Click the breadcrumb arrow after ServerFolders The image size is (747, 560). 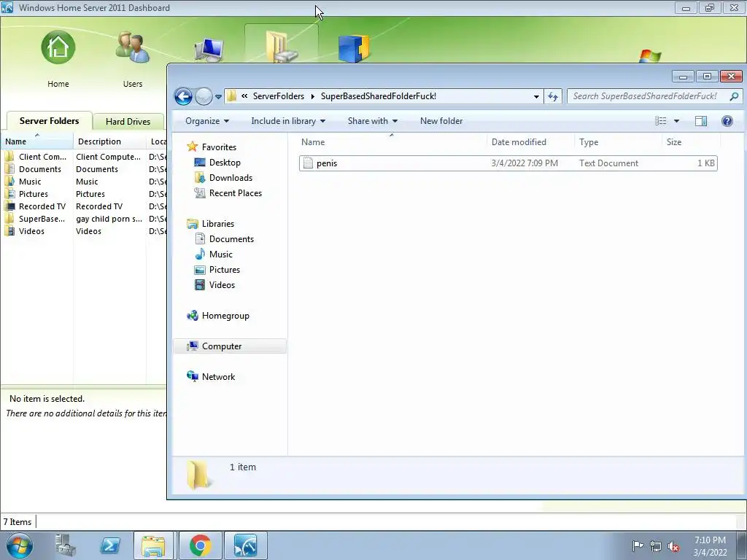coord(312,96)
